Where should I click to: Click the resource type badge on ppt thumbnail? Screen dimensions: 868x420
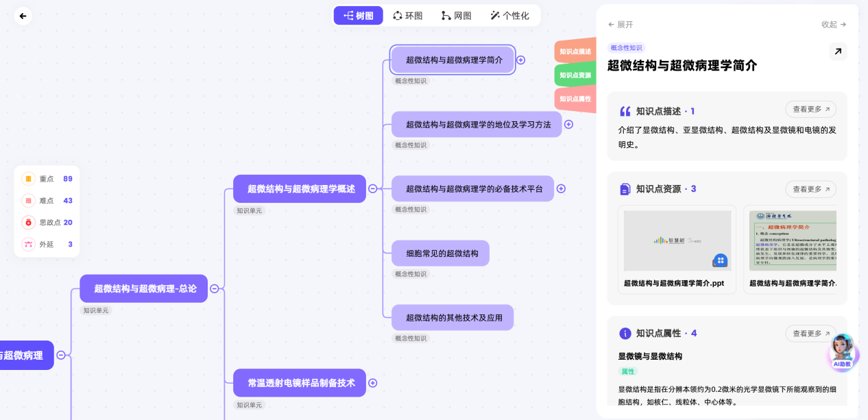[719, 260]
